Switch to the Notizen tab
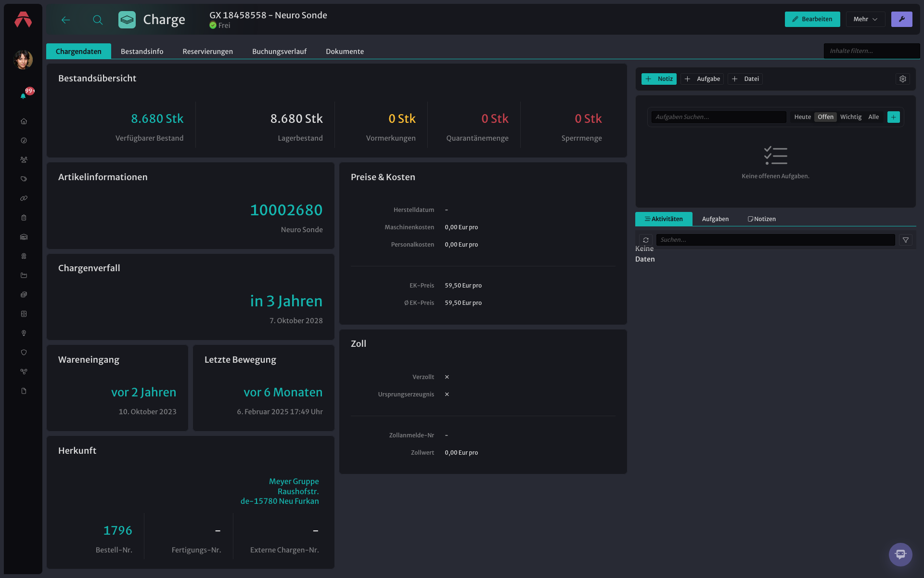Screen dimensions: 924x578 click(761, 219)
